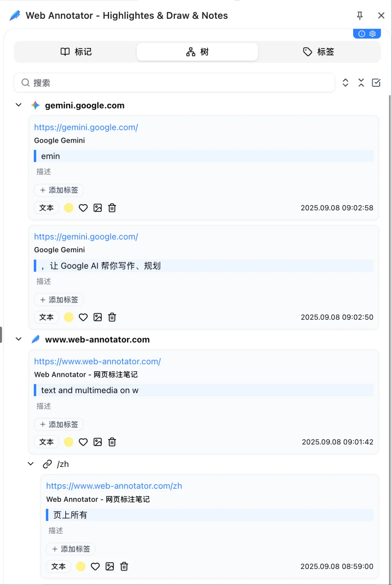Export image of 'emin' annotation
Image resolution: width=392 pixels, height=585 pixels.
click(x=98, y=208)
